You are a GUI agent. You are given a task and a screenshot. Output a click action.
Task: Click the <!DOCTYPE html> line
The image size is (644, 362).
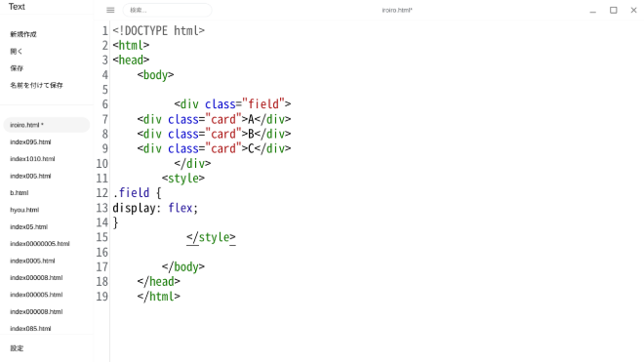point(158,31)
